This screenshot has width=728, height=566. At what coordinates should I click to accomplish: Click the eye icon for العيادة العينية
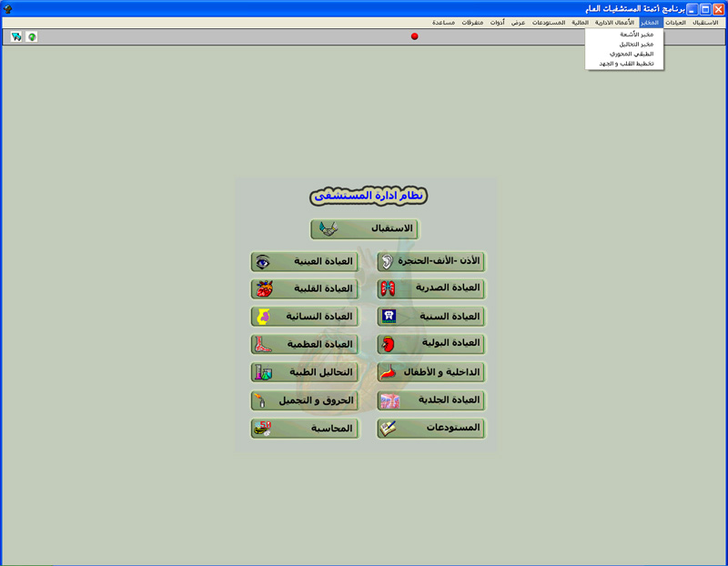263,262
